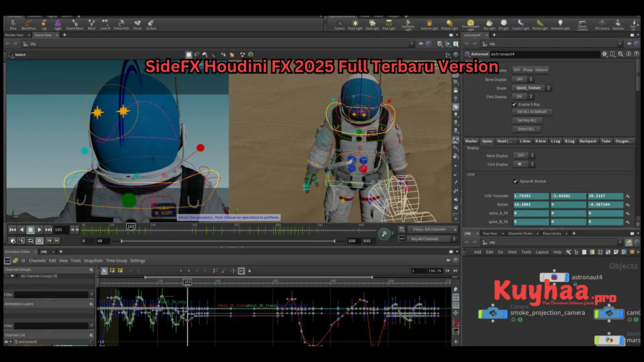Create an Environment Light
Viewport: 644px width, 362px height.
471,24
